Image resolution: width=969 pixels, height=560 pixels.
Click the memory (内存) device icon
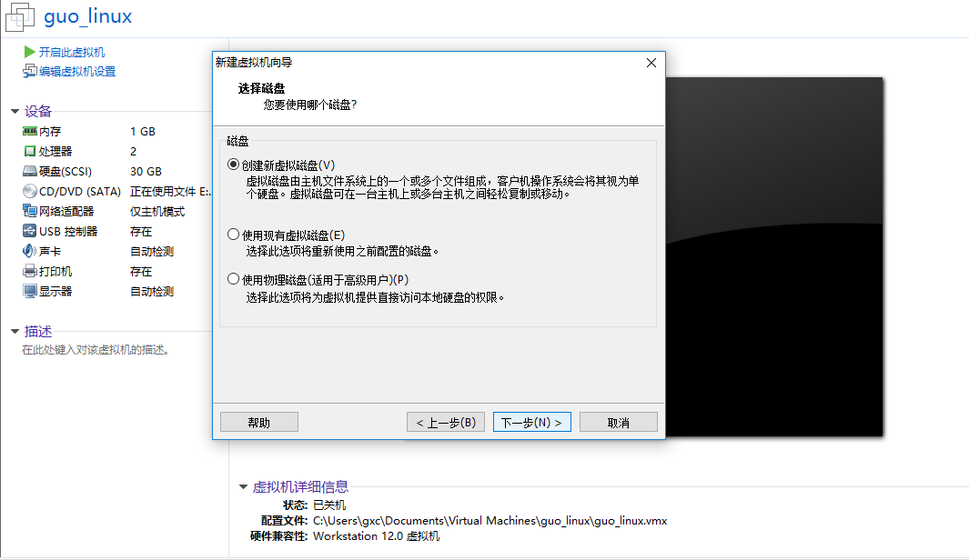click(x=30, y=132)
